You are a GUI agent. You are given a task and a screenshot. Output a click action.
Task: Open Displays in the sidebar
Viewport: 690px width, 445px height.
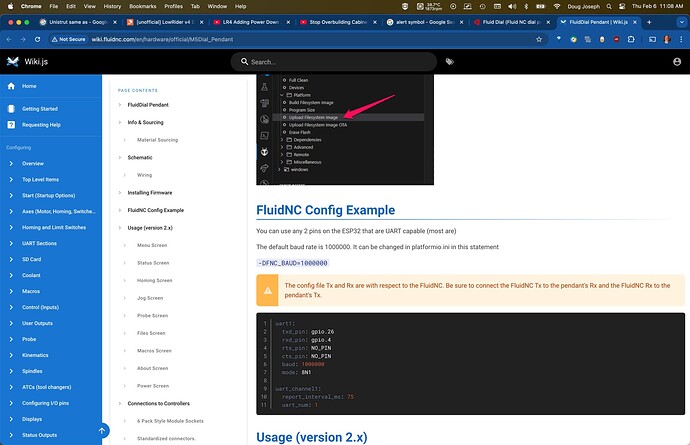click(32, 419)
